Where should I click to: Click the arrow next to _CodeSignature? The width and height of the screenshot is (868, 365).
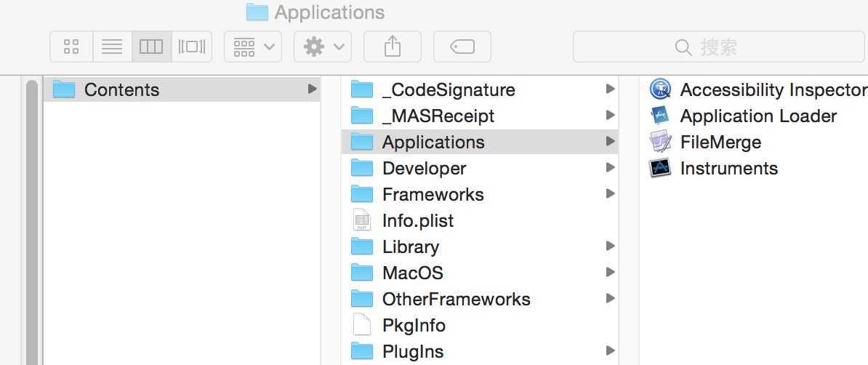pyautogui.click(x=610, y=89)
